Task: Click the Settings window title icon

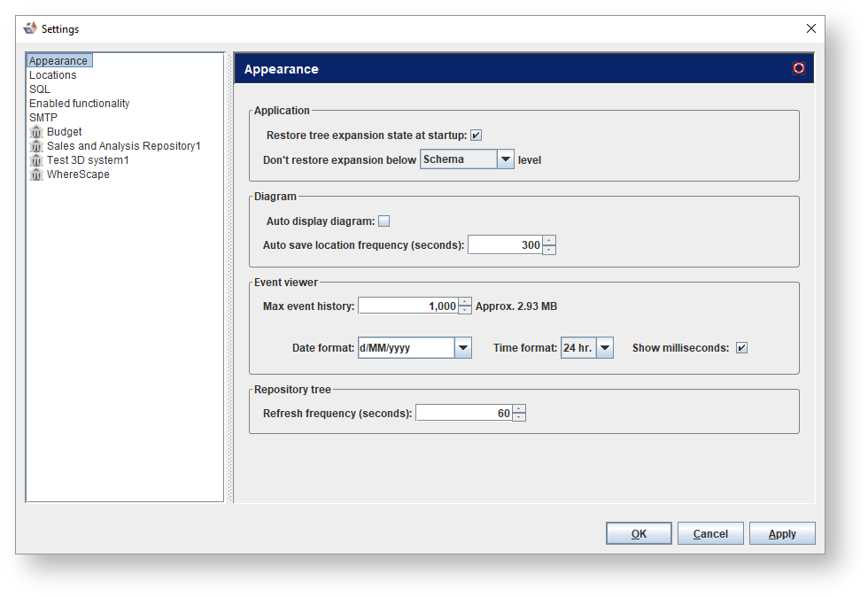Action: 30,28
